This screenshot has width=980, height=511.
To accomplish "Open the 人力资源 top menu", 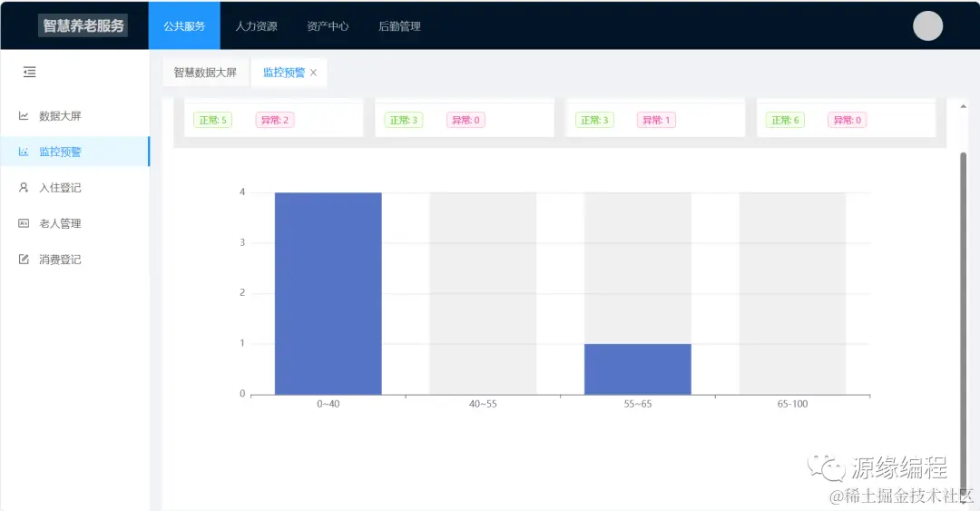I will [256, 25].
